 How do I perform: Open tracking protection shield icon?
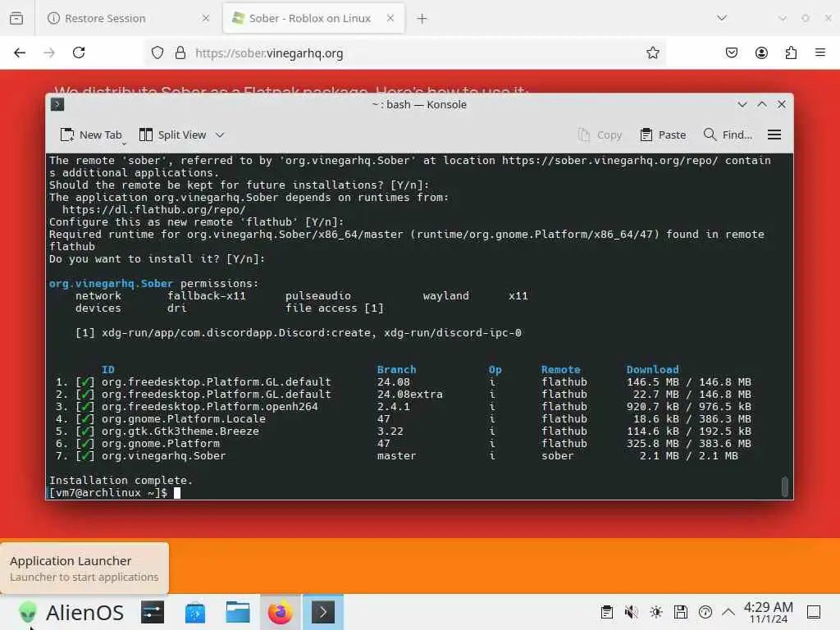157,52
